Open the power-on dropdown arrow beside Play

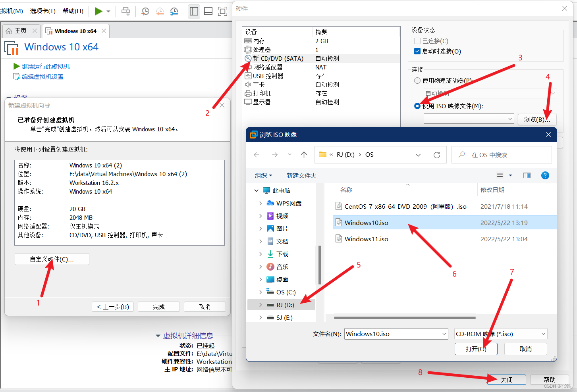pos(108,12)
